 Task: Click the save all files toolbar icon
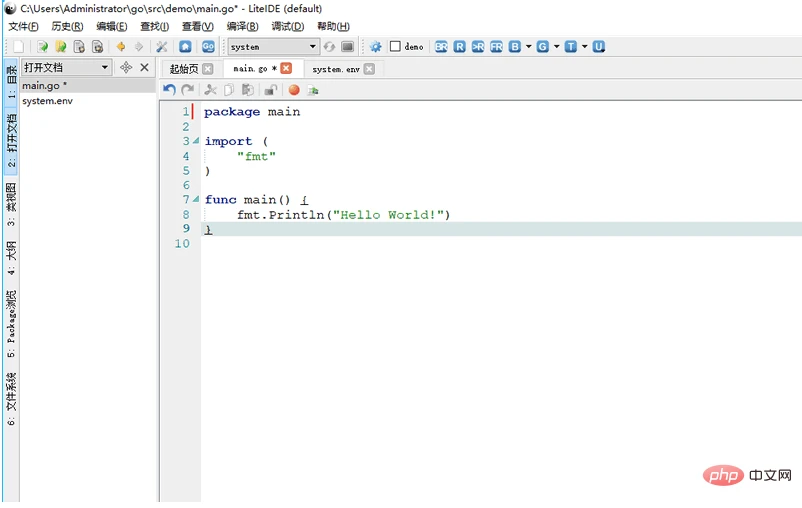tap(97, 47)
